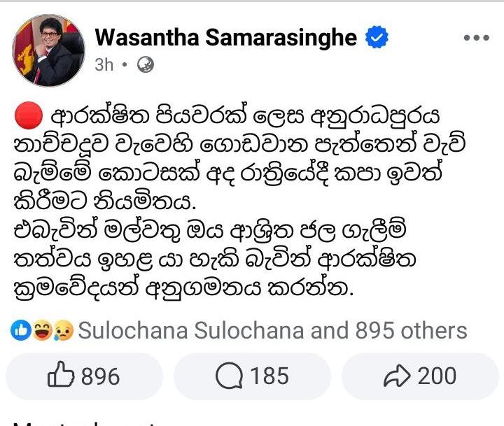This screenshot has height=426, width=504.
Task: Open the Wasantha Samarasinghe profile name link
Action: pos(226,38)
